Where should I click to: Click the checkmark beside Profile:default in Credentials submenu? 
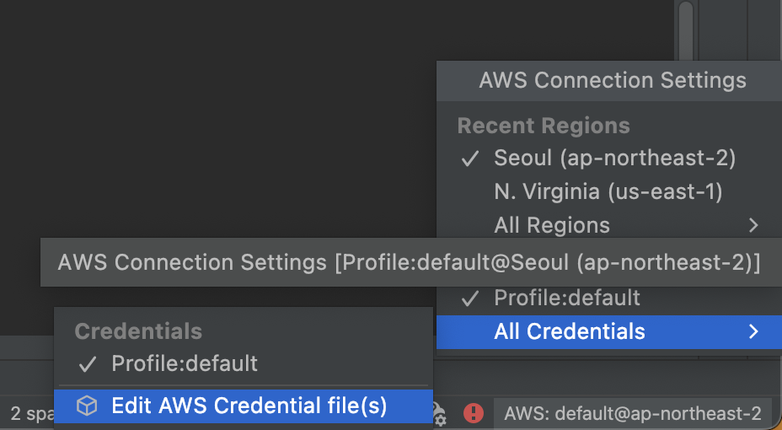click(x=87, y=364)
